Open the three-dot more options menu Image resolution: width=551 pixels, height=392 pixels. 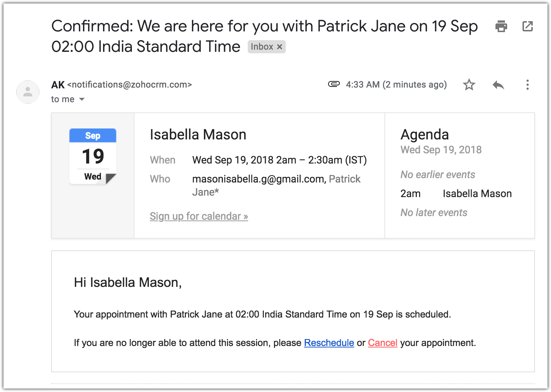[x=527, y=85]
